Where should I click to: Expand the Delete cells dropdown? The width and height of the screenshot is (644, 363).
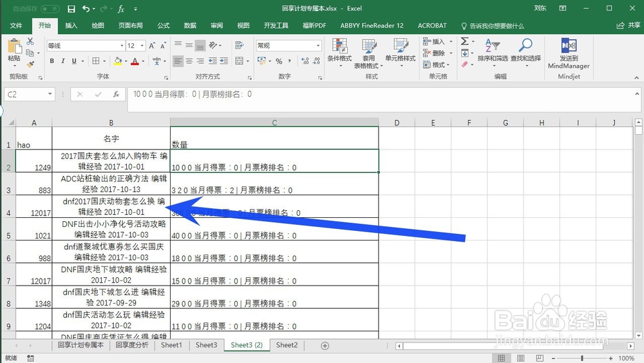click(x=451, y=53)
